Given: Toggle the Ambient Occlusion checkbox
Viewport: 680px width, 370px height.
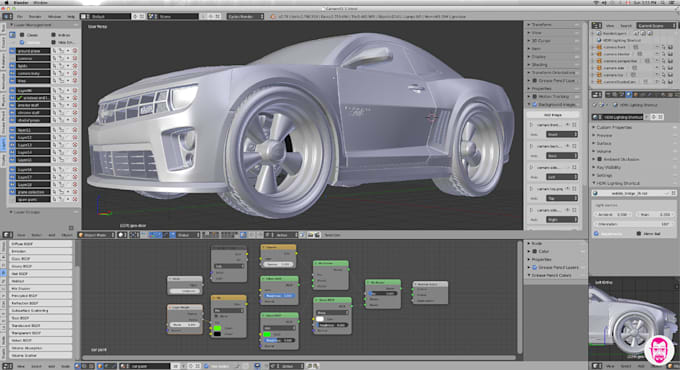Looking at the screenshot, I should click(600, 159).
